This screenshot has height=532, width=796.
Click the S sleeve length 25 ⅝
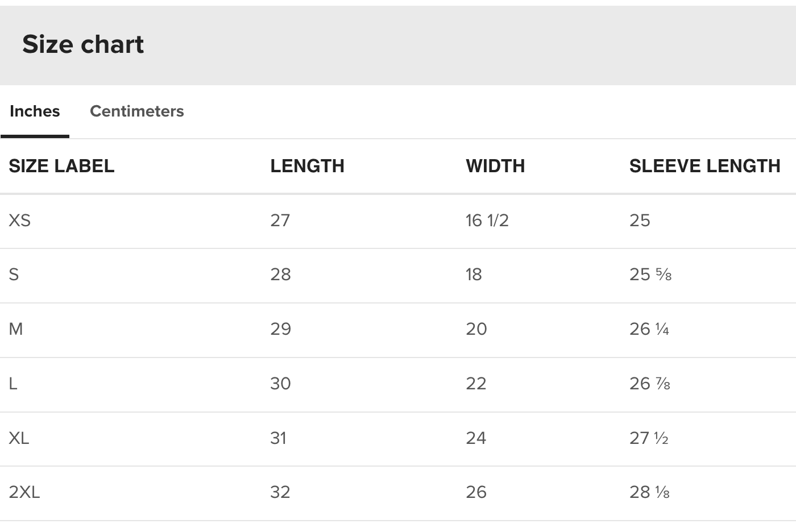(650, 275)
